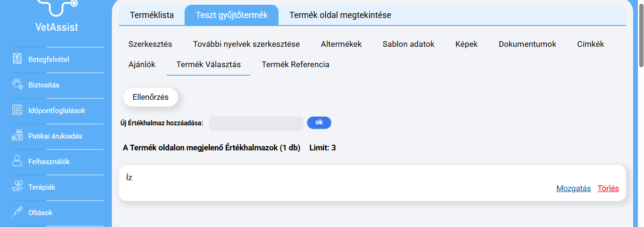Select the Szerkesztés sub-tab
The image size is (644, 227).
150,44
